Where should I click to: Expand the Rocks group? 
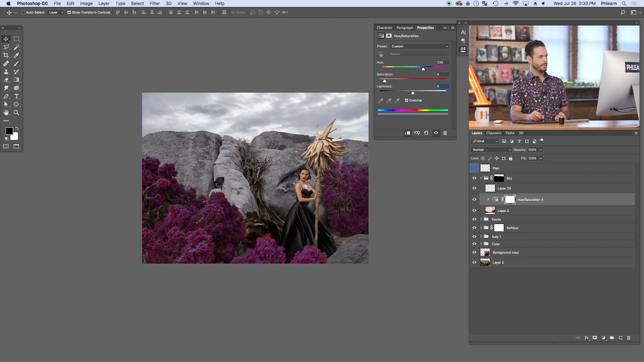[x=481, y=219]
